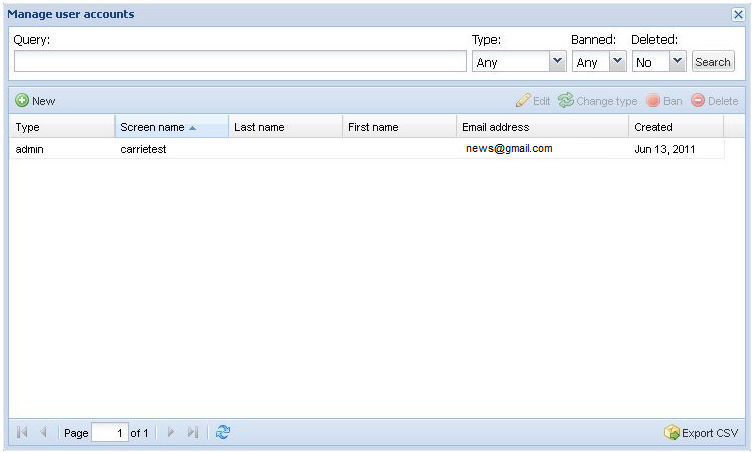Click the Edit pencil toolbar button
The height and width of the screenshot is (453, 755).
(x=533, y=101)
